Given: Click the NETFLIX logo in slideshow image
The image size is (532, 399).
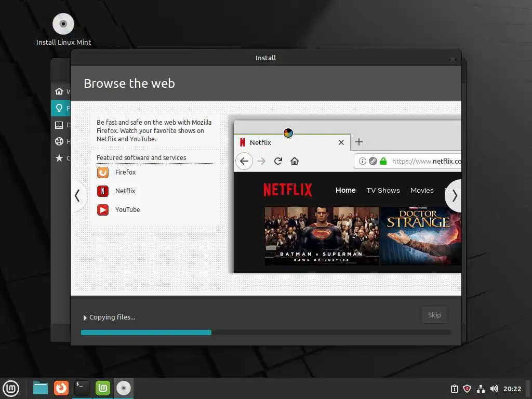Looking at the screenshot, I should coord(288,190).
